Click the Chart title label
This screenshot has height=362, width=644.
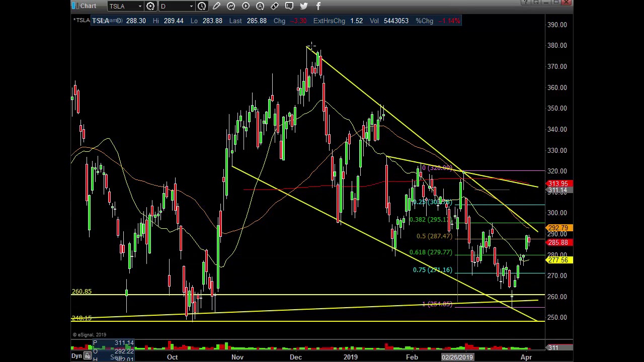tap(88, 6)
